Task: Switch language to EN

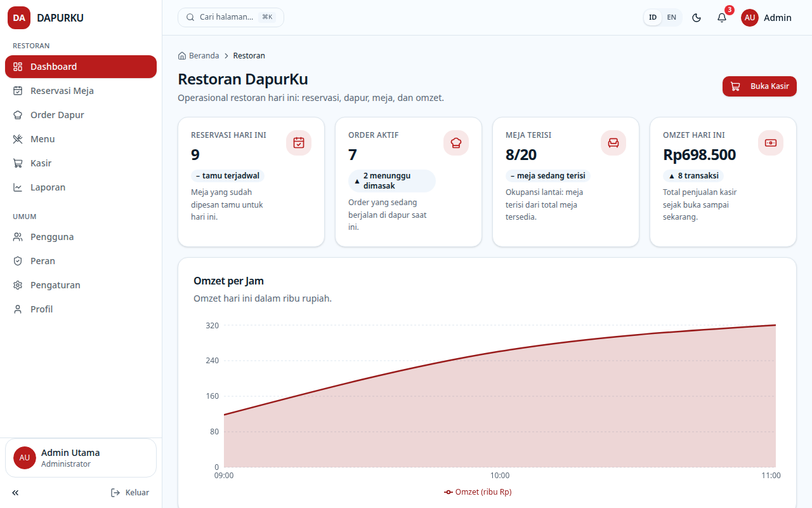Action: [671, 18]
